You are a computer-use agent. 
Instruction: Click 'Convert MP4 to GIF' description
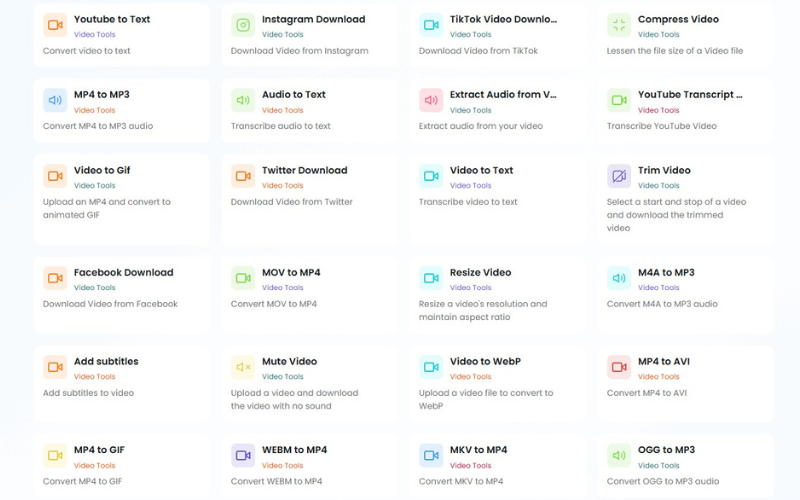tap(82, 481)
